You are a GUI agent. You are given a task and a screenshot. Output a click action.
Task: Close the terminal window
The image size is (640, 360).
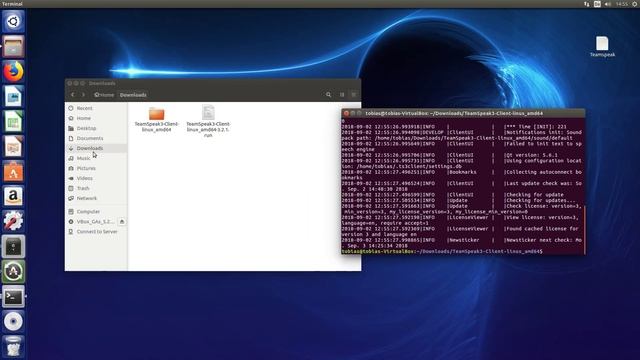coord(346,113)
